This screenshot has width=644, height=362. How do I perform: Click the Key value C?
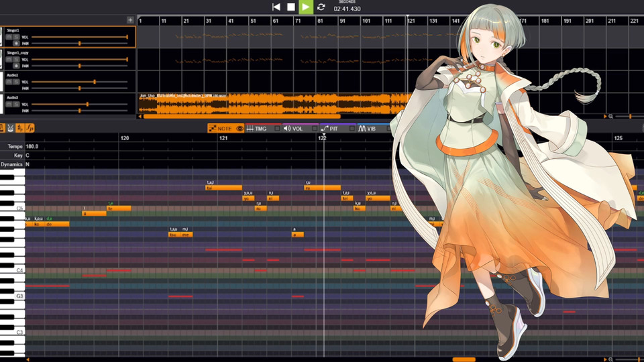coord(28,156)
